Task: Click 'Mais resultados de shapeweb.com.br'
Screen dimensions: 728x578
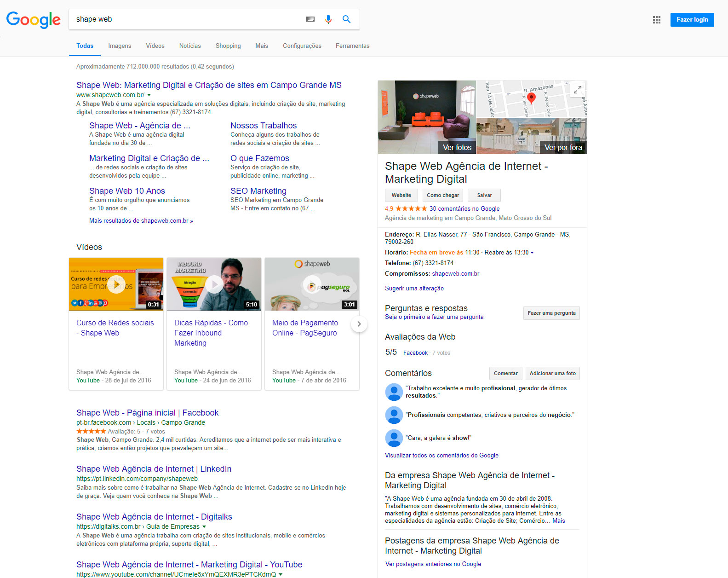Action: click(141, 221)
